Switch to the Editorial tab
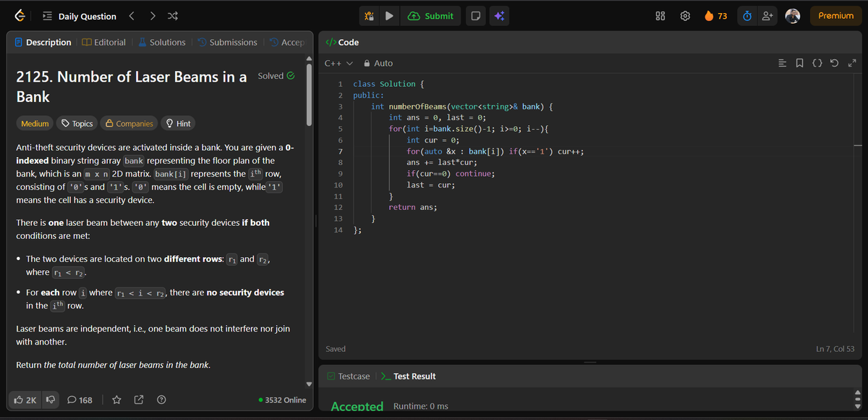Viewport: 868px width, 420px height. (x=104, y=43)
